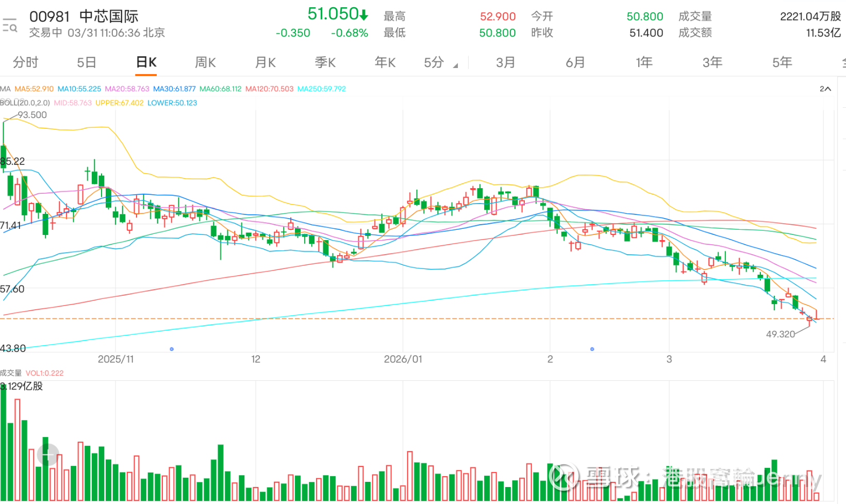Click the 57.60 price axis label

[12, 289]
